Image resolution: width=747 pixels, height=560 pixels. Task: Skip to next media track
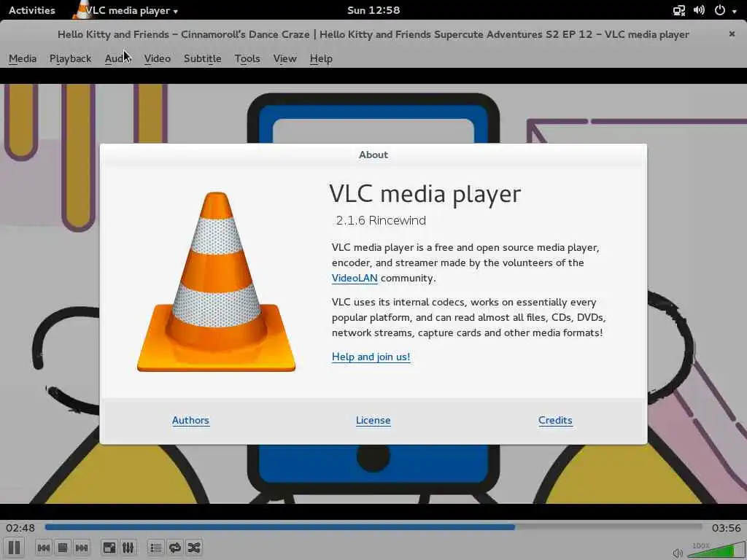[x=82, y=548]
